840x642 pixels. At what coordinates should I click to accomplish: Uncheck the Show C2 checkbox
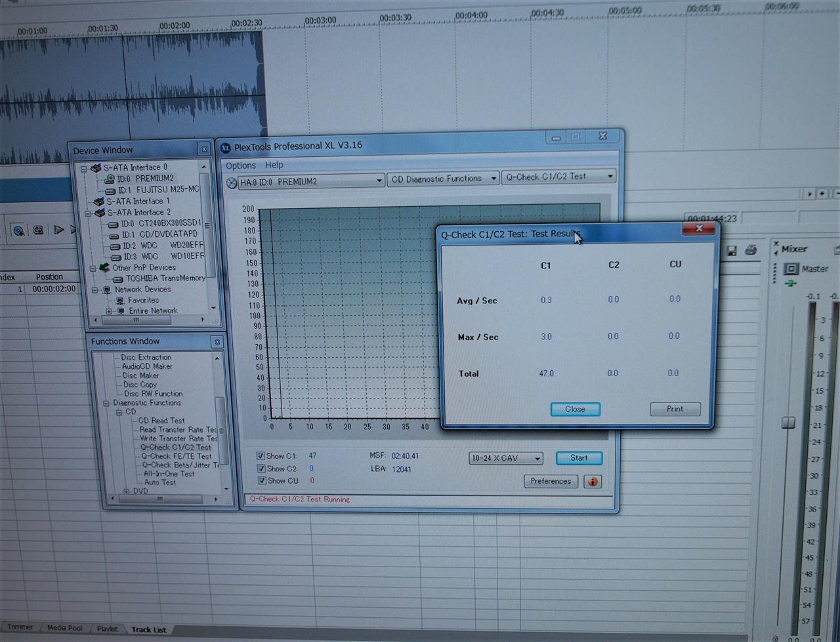pos(261,469)
